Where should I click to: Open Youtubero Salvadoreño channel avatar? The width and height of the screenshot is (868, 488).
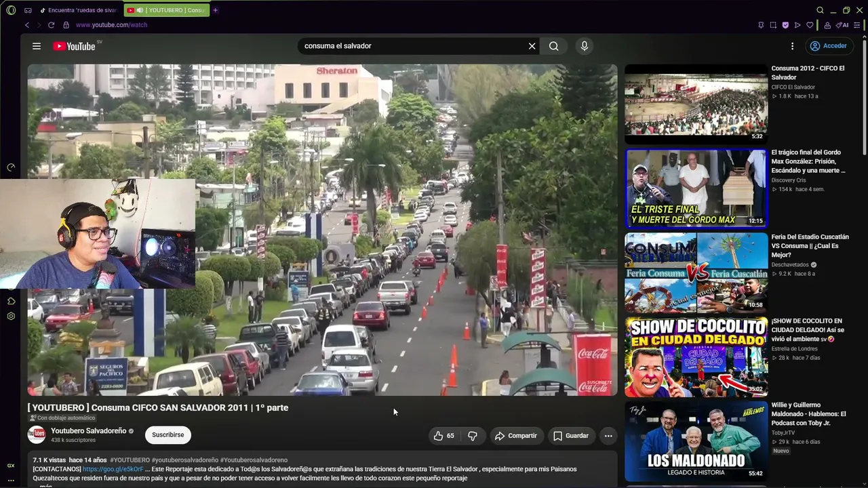coord(37,434)
